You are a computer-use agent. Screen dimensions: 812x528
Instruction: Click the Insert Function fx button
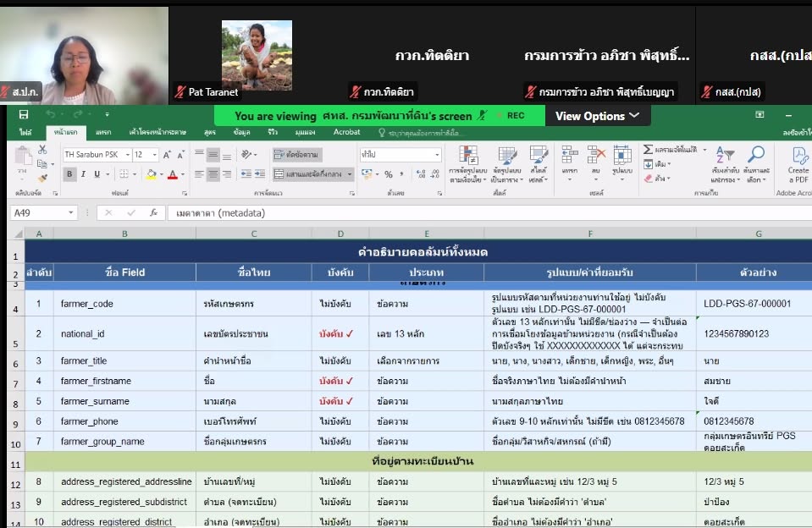(x=153, y=212)
